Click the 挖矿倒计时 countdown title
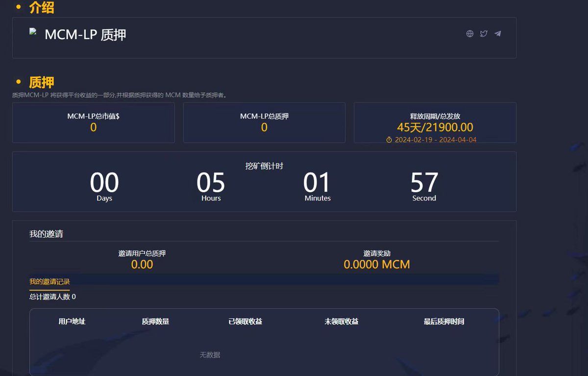Screen dimensions: 588x376 [264, 166]
